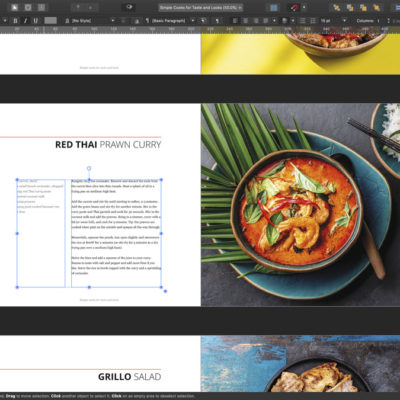Screen dimensions: 400x400
Task: Click the Columns stepper arrows
Action: coord(389,21)
